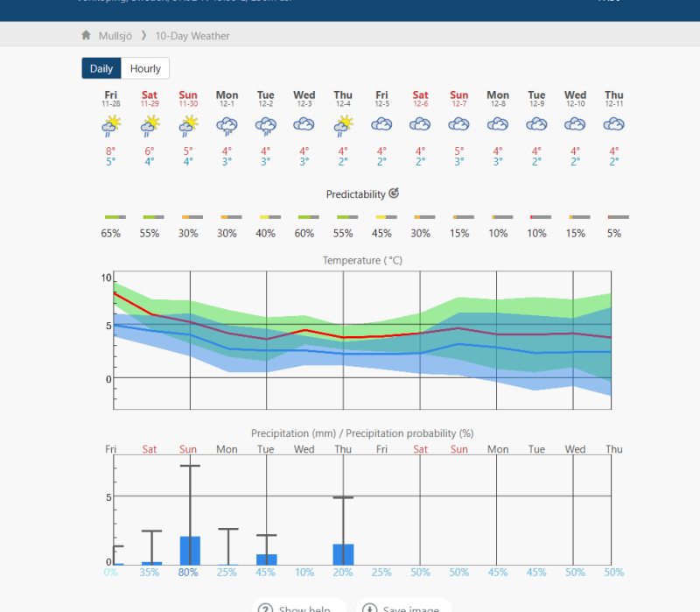Click the 65% predictability value

pyautogui.click(x=111, y=233)
